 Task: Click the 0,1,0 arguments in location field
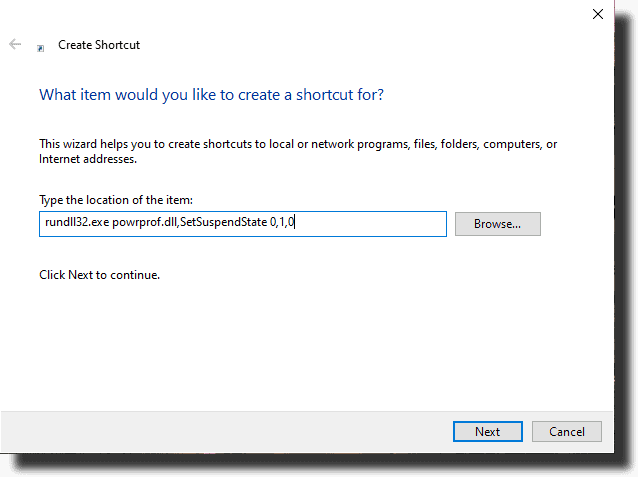282,222
